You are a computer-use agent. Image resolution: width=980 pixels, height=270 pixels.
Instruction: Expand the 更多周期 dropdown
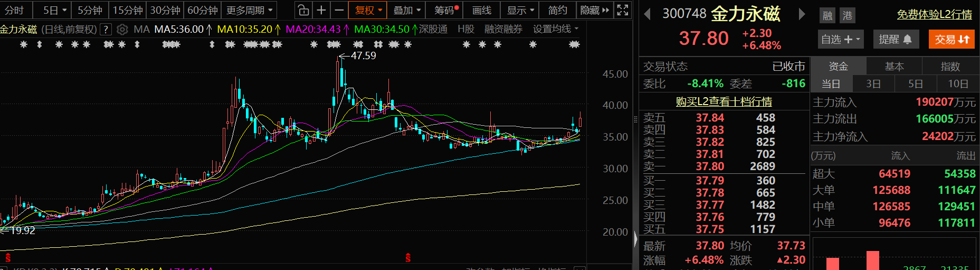pos(250,10)
